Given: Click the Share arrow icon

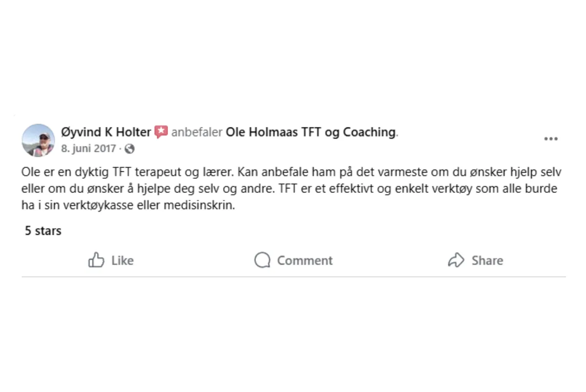Looking at the screenshot, I should tap(456, 260).
